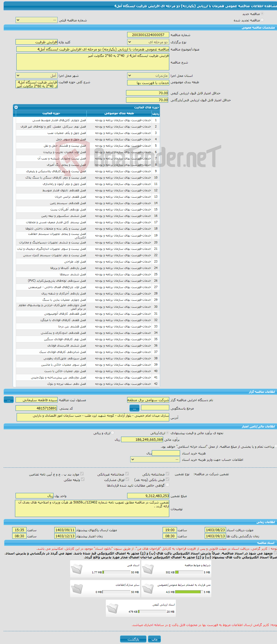277x644 pixels.
Task: Click the ellipsis button beside مسئول ثبت مناقصه
Action: [9, 400]
